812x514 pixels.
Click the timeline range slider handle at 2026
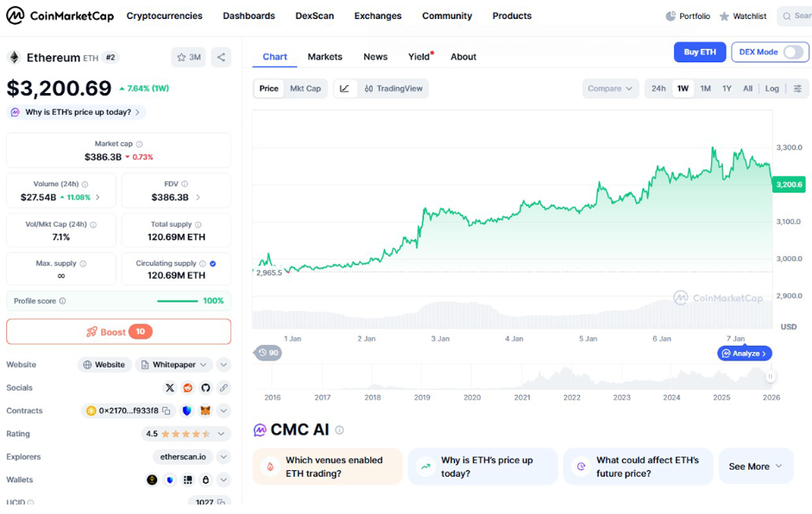tap(771, 376)
